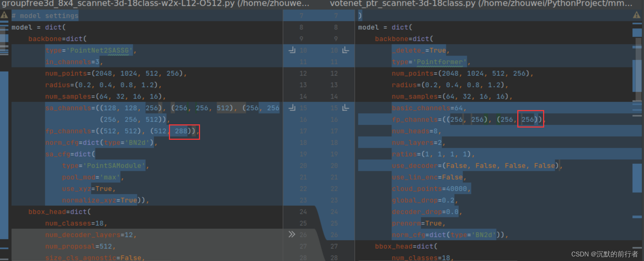Viewport: 644px width, 261px height.
Task: Apply right change to left at line 10
Action: coord(346,50)
